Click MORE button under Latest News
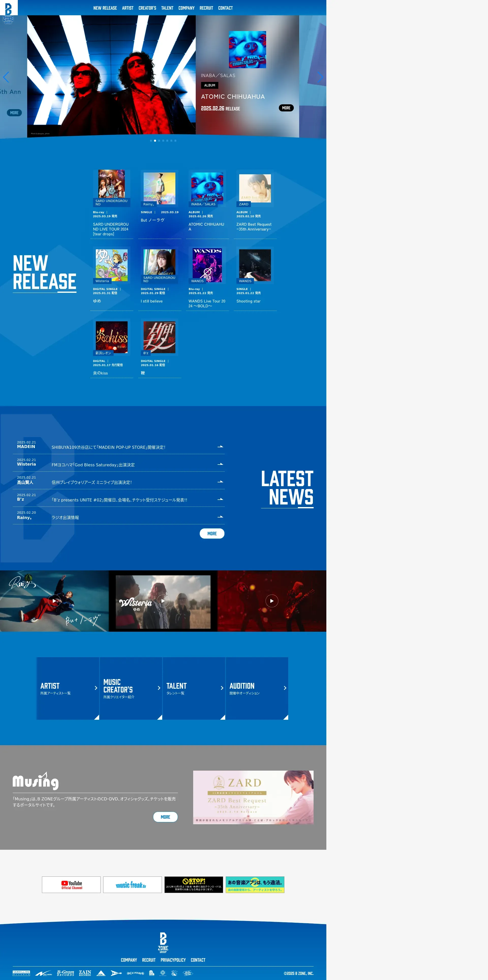488x980 pixels. [212, 533]
